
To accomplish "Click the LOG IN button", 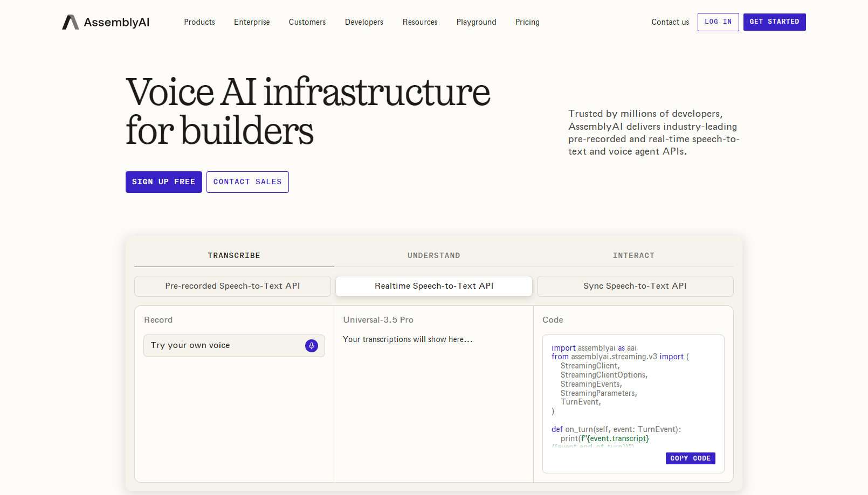I will (718, 22).
